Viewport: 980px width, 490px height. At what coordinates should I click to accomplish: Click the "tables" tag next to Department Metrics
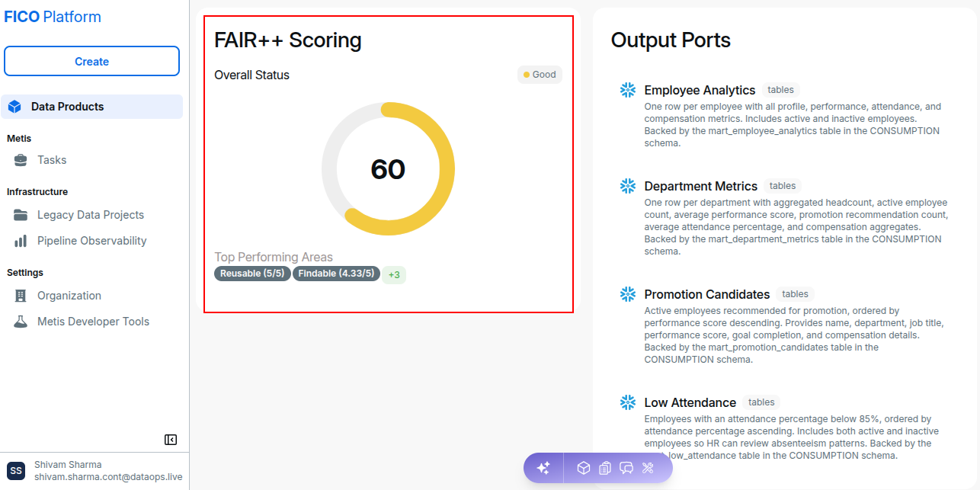(783, 186)
